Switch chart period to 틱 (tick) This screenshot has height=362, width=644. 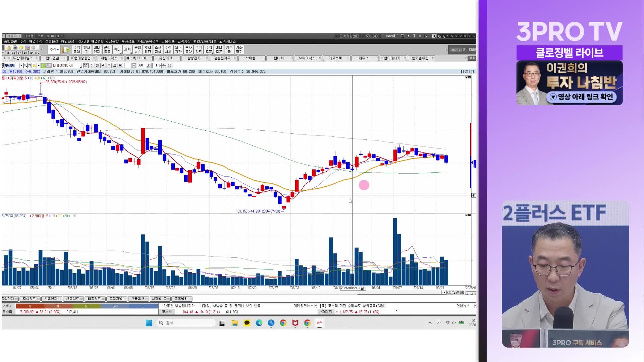(120, 66)
